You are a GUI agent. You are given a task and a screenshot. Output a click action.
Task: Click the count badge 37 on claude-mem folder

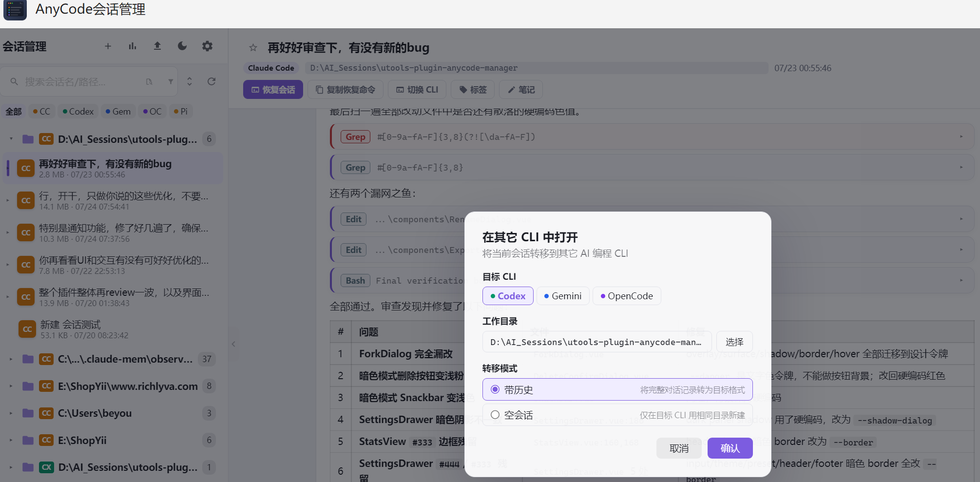pos(207,359)
